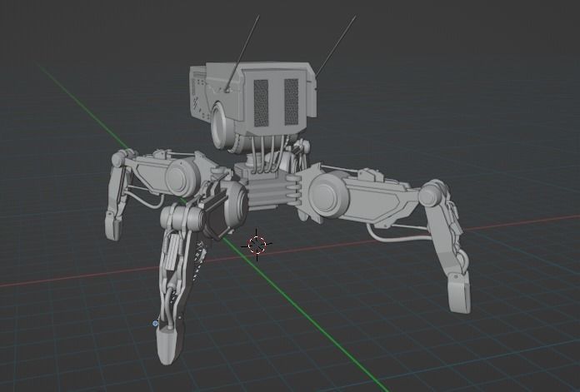Select the front leg's foot tip
This screenshot has height=392, width=580.
click(x=167, y=345)
